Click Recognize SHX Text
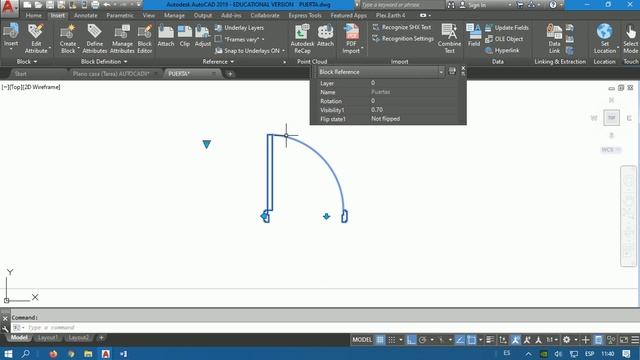Viewport: 640px width, 360px height. coord(402,27)
